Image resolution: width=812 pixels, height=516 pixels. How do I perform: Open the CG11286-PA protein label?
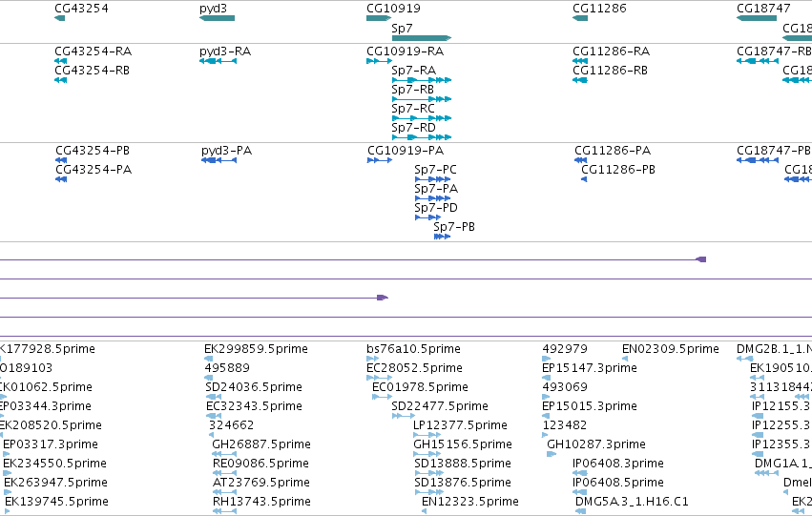(x=613, y=151)
